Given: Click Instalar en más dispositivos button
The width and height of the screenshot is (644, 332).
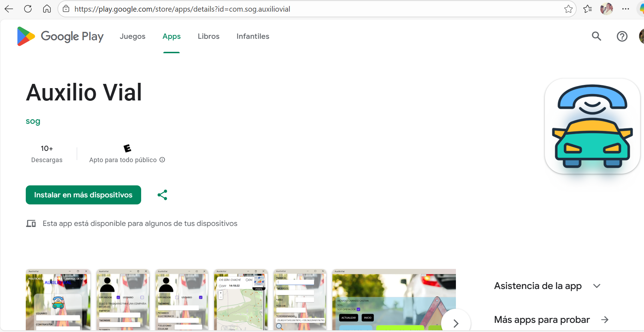Looking at the screenshot, I should (x=83, y=195).
